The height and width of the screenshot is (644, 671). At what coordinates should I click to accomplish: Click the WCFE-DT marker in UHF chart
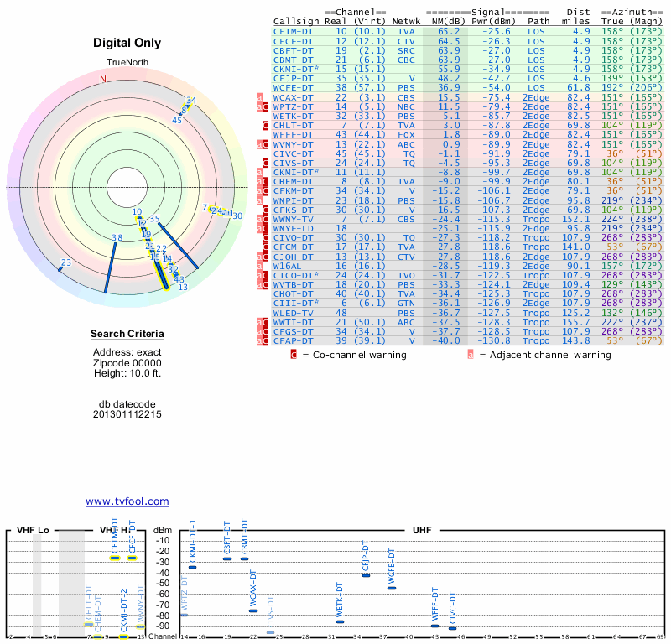(x=392, y=589)
